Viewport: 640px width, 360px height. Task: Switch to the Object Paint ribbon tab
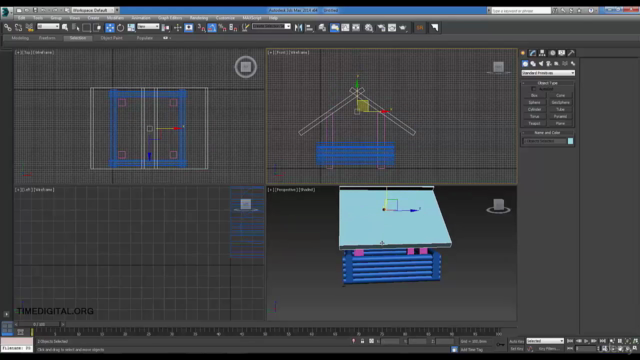(111, 38)
